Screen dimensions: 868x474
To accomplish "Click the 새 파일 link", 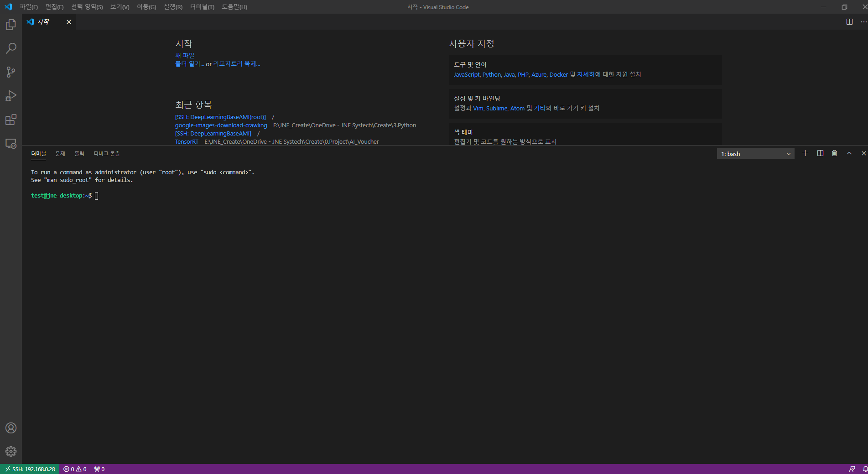I will tap(185, 56).
